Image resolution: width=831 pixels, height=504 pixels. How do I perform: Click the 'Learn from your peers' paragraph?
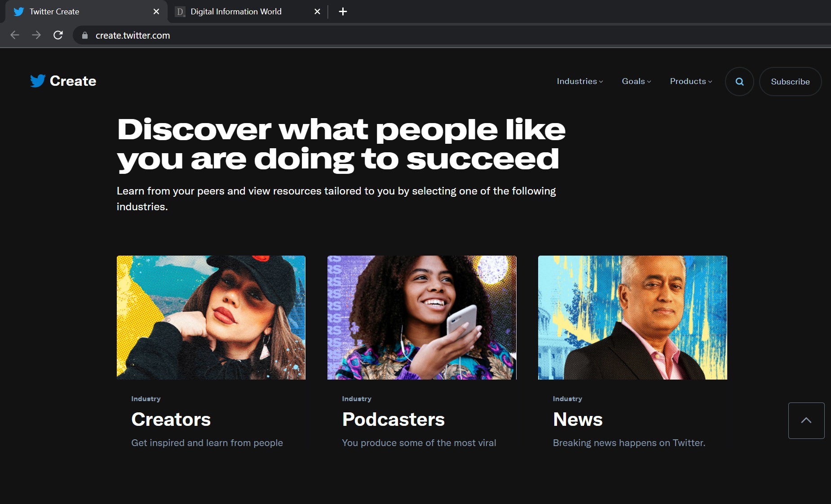pos(336,199)
